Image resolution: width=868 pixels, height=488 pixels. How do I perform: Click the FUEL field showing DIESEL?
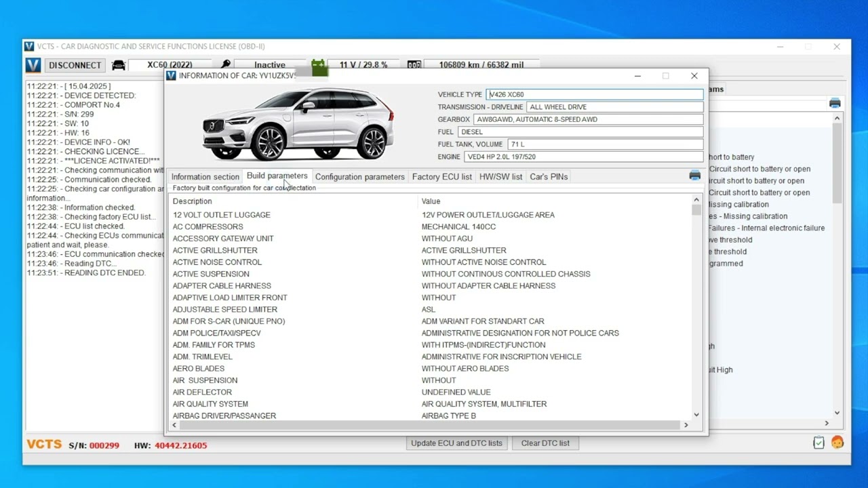pyautogui.click(x=580, y=131)
